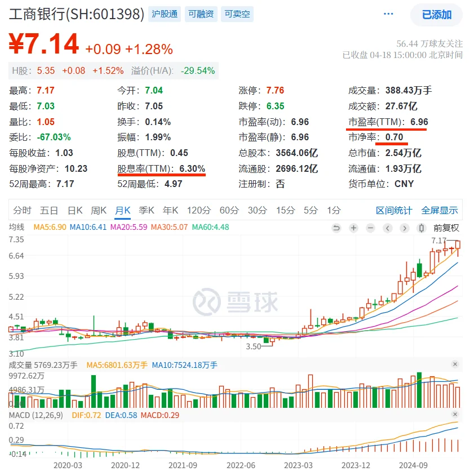Click the 3.50 low price chart marker
Viewport: 470px width, 476px height.
(253, 346)
